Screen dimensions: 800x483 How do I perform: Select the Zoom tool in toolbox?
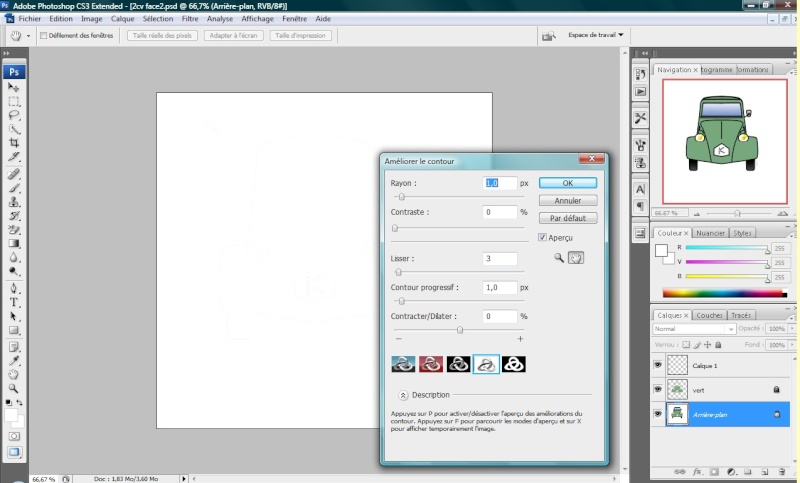tap(13, 389)
